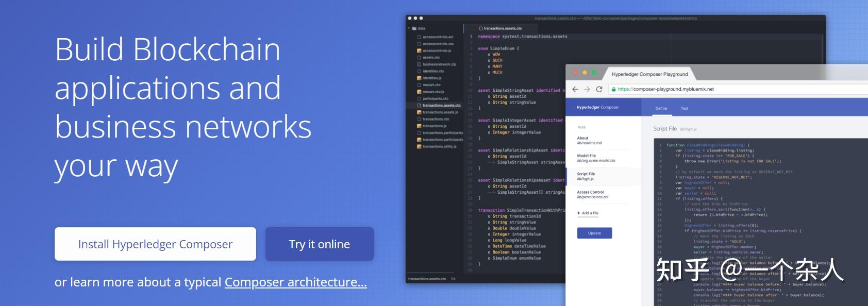The width and height of the screenshot is (868, 306).
Task: Click the plus icon next to Add a file
Action: 579,213
